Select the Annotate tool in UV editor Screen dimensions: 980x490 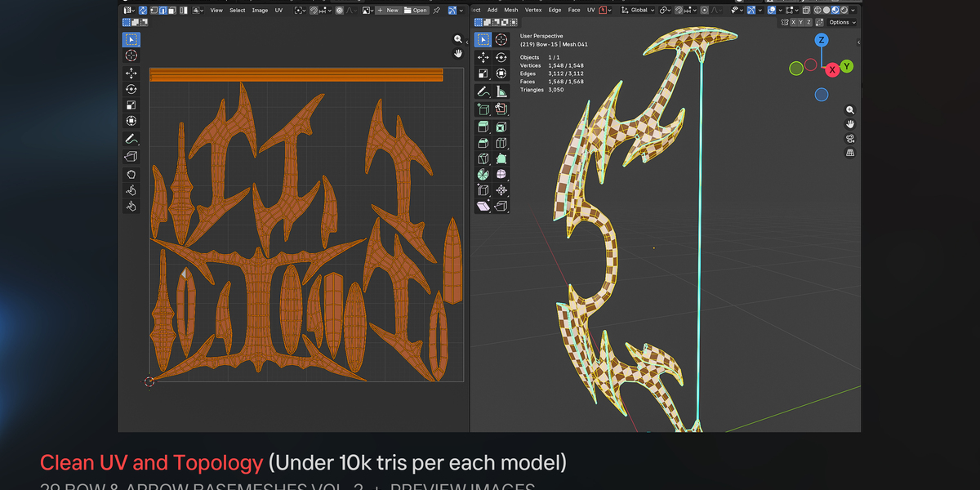(131, 139)
